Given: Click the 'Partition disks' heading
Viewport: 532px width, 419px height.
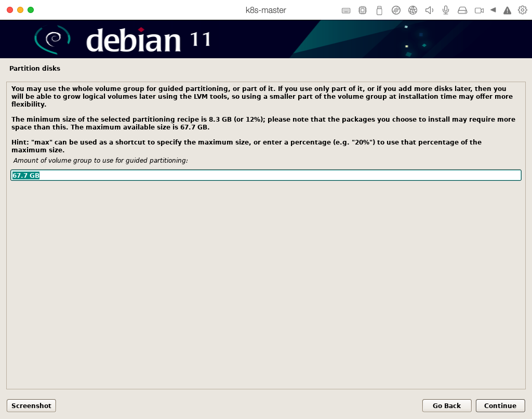Looking at the screenshot, I should tap(35, 68).
